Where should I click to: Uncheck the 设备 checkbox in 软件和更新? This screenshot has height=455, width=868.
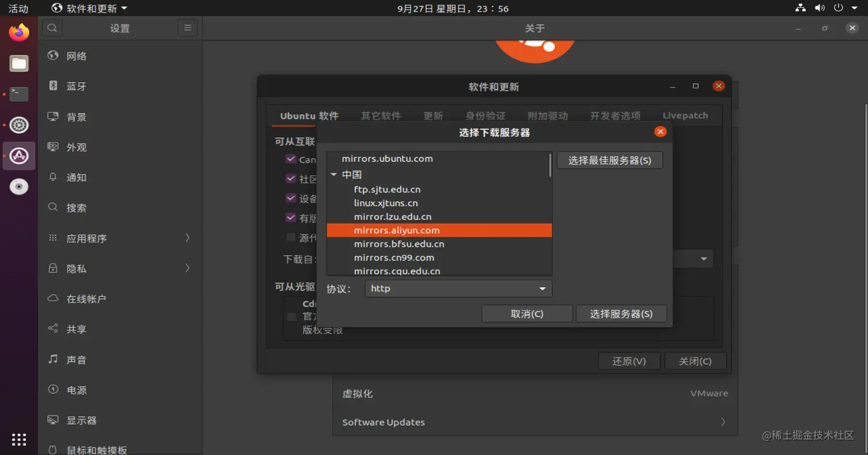coord(290,198)
